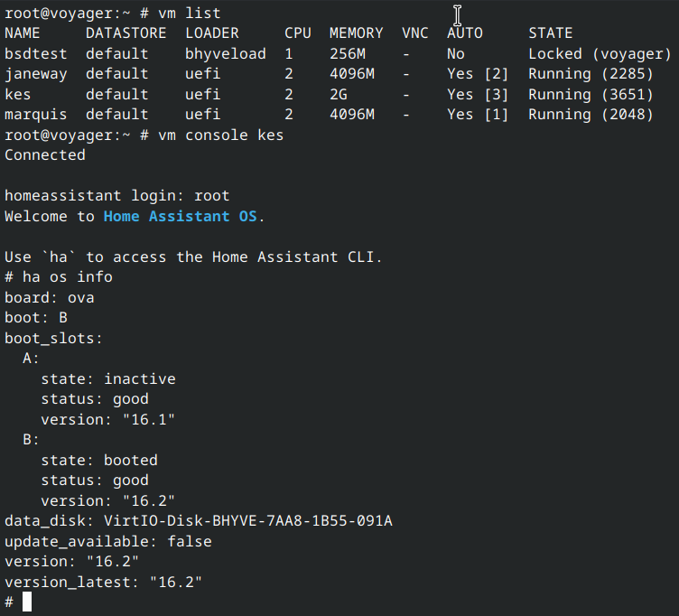This screenshot has height=616, width=679.
Task: Click the 'boot_slots:' line
Action: click(x=54, y=338)
